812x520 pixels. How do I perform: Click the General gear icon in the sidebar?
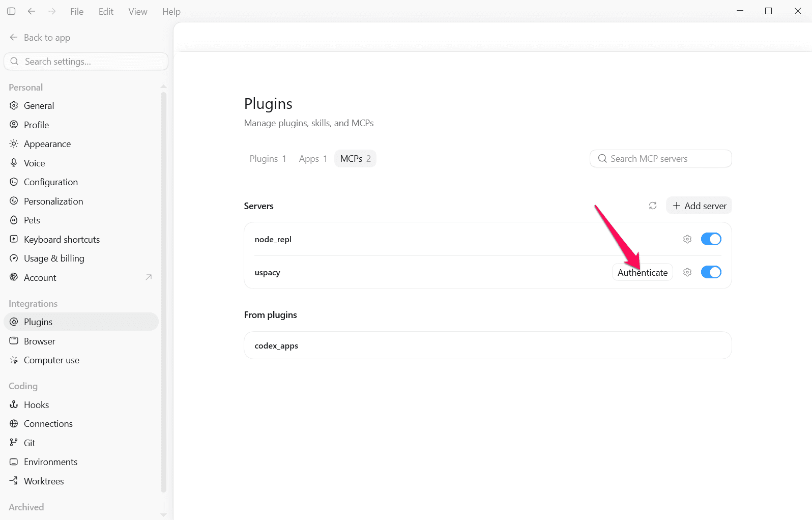tap(14, 105)
